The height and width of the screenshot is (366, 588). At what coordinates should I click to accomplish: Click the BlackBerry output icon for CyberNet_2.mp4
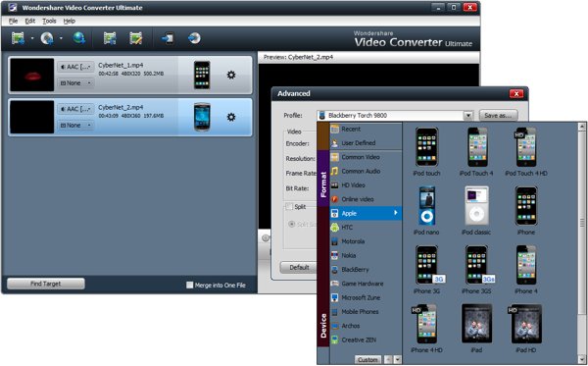202,117
